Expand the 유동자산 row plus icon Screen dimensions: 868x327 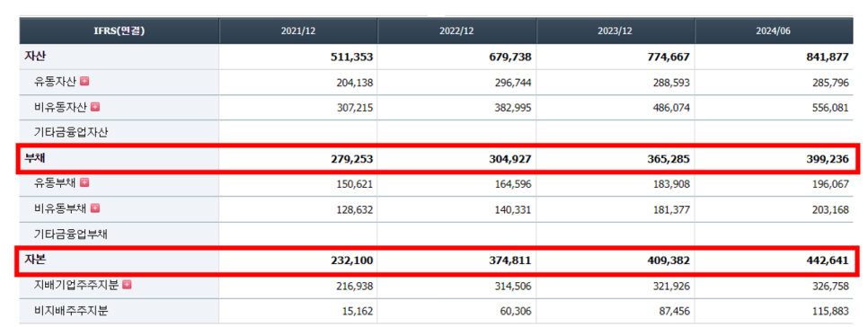click(84, 82)
